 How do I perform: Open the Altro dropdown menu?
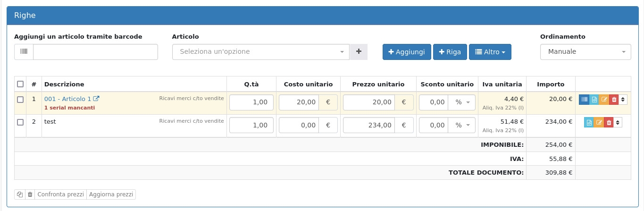pyautogui.click(x=490, y=52)
